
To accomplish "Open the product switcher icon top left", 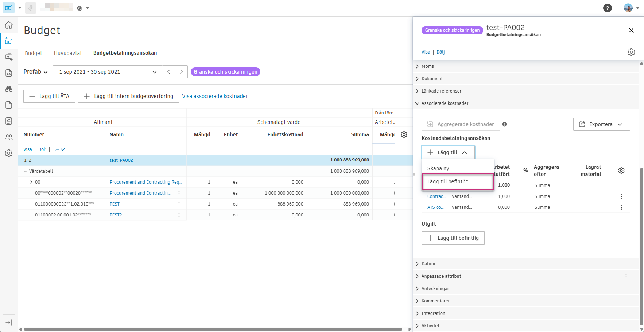I will 9,8.
